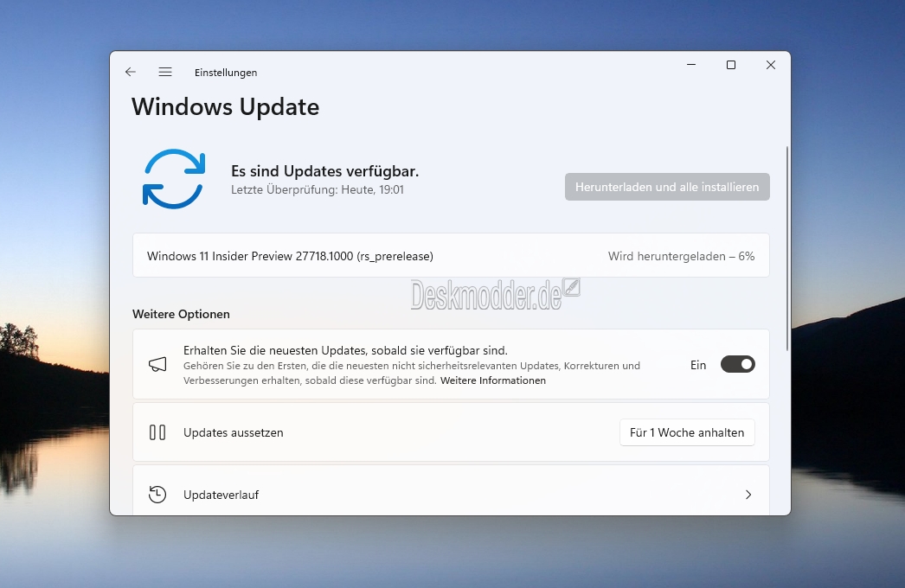Click the Weitere Optionen section heading

tap(181, 315)
